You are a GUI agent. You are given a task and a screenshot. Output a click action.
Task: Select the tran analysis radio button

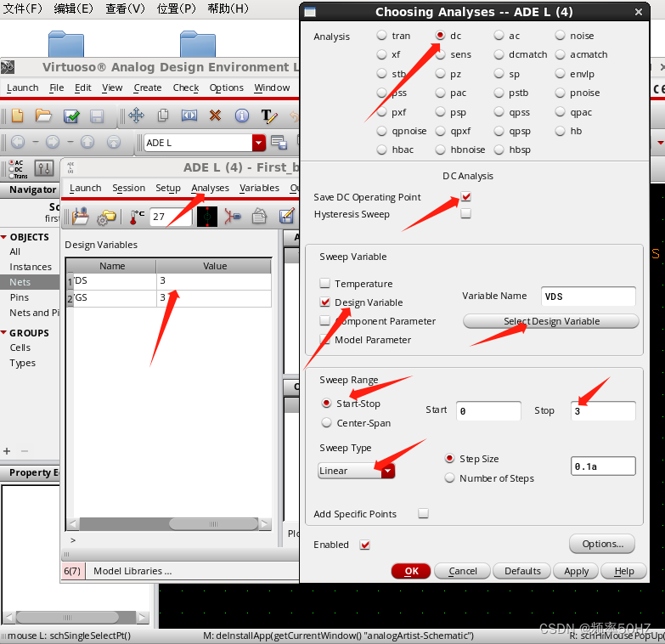pos(382,35)
